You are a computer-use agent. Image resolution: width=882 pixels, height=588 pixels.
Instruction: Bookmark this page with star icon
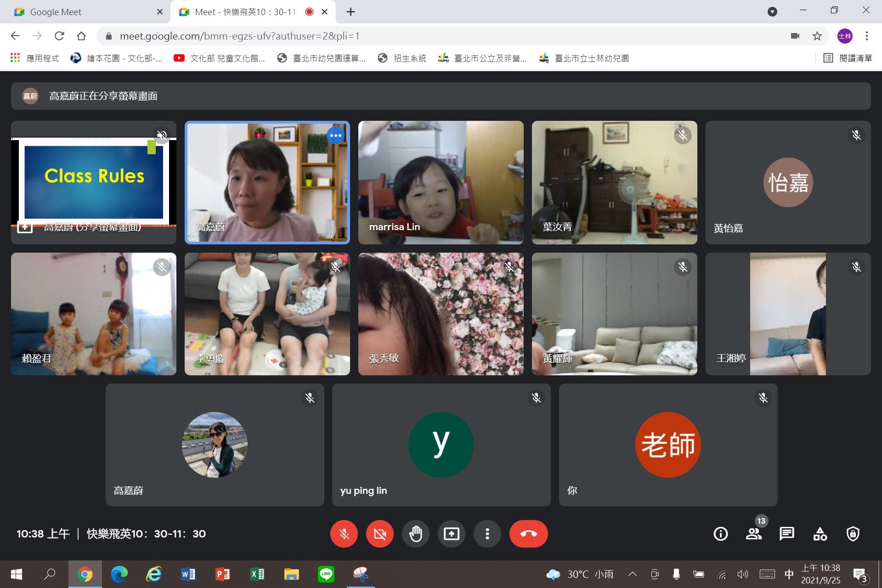(817, 36)
